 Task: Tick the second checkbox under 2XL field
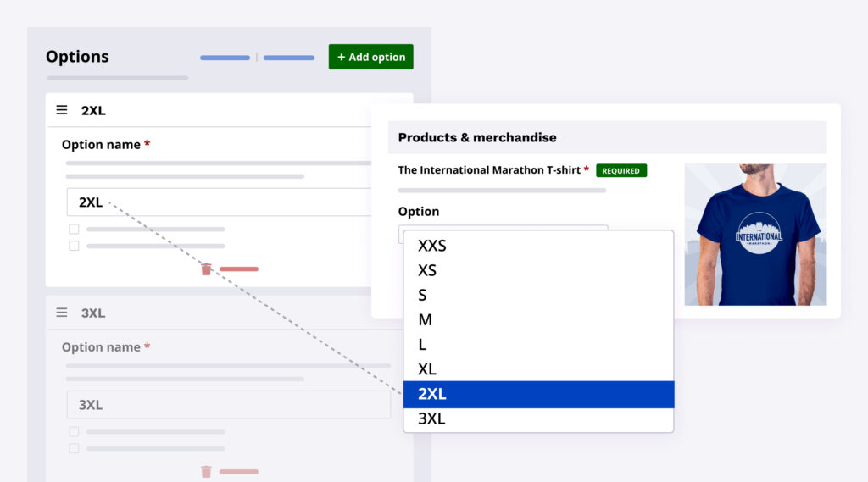pyautogui.click(x=74, y=246)
